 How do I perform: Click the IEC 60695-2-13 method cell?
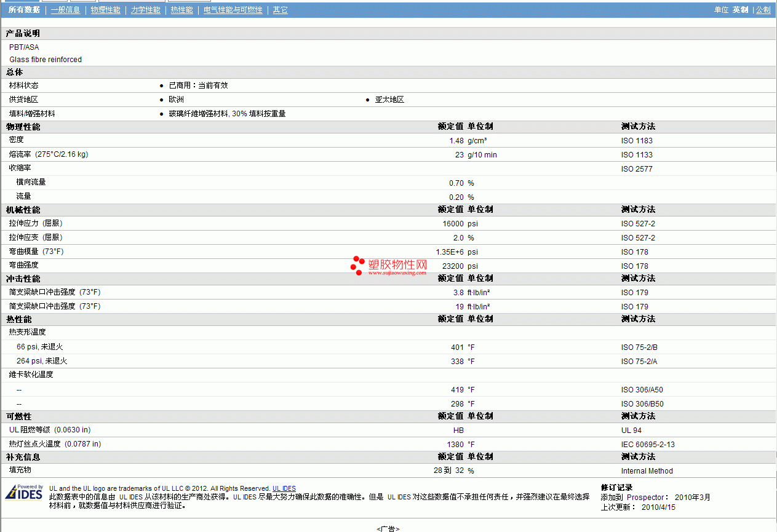pos(648,444)
